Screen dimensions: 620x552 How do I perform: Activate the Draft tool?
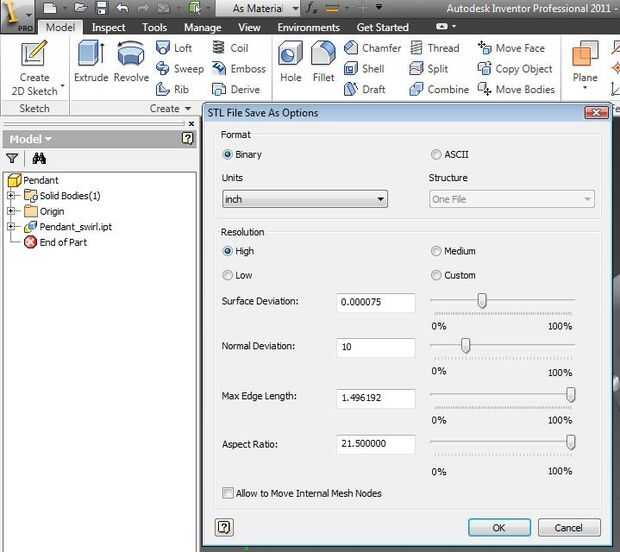(x=364, y=89)
